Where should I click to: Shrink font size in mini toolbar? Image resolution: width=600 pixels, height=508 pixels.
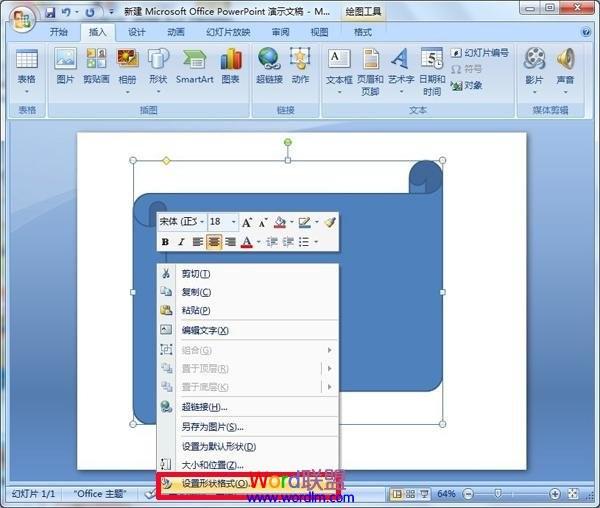tap(263, 222)
